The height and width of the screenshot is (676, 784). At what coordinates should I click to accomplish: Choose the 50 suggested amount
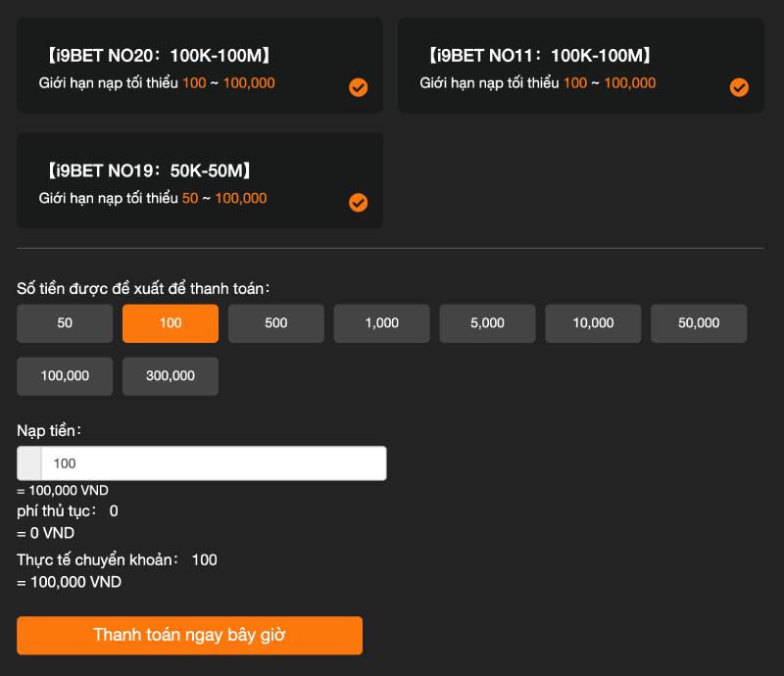(x=65, y=323)
